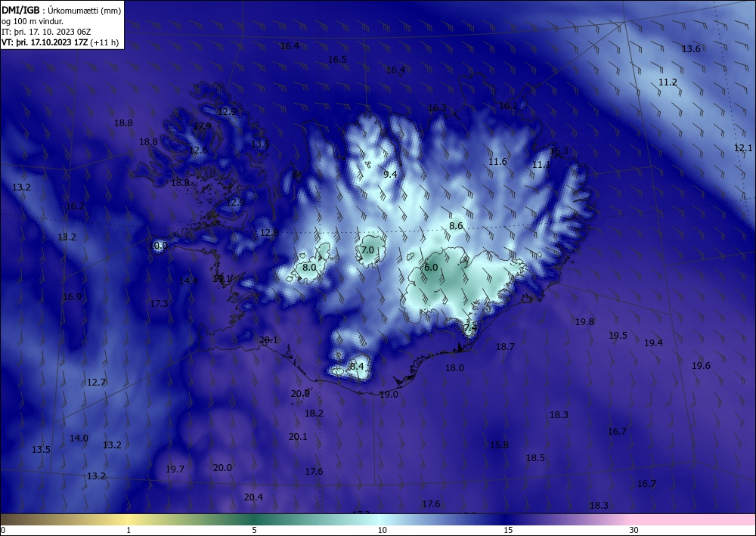Click the Westfjords value "12.6"
The height and width of the screenshot is (536, 756).
197,150
